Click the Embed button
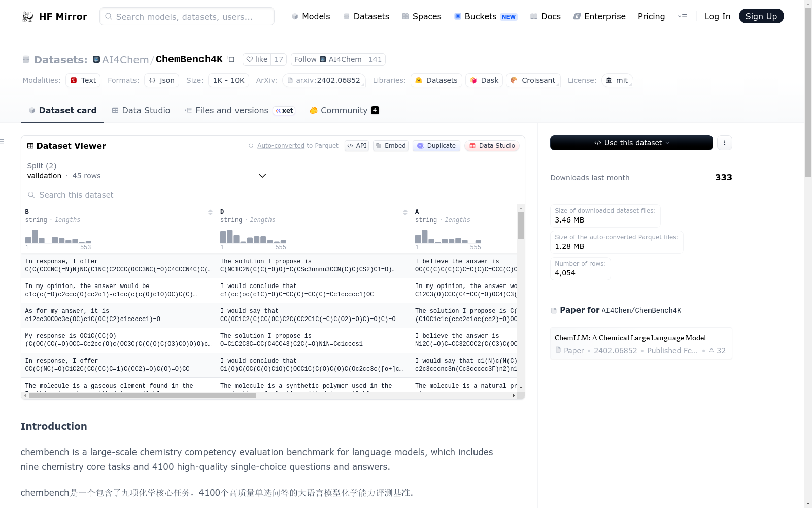 [391, 146]
